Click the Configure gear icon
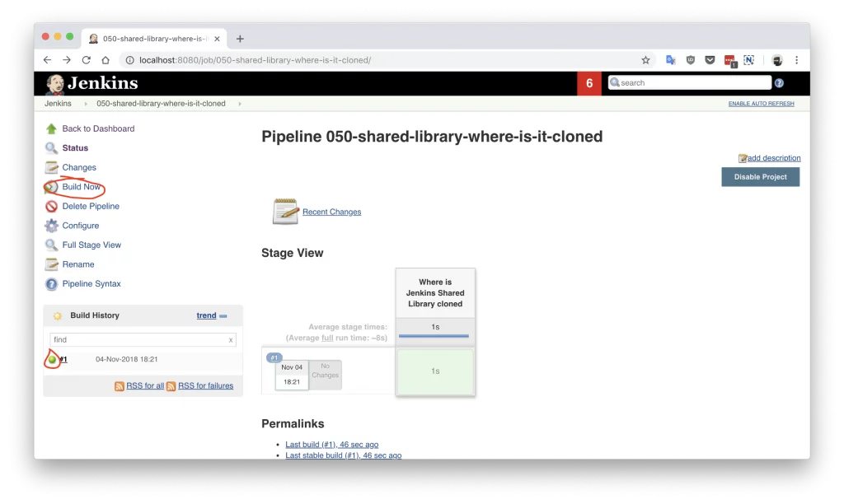844x504 pixels. (51, 226)
